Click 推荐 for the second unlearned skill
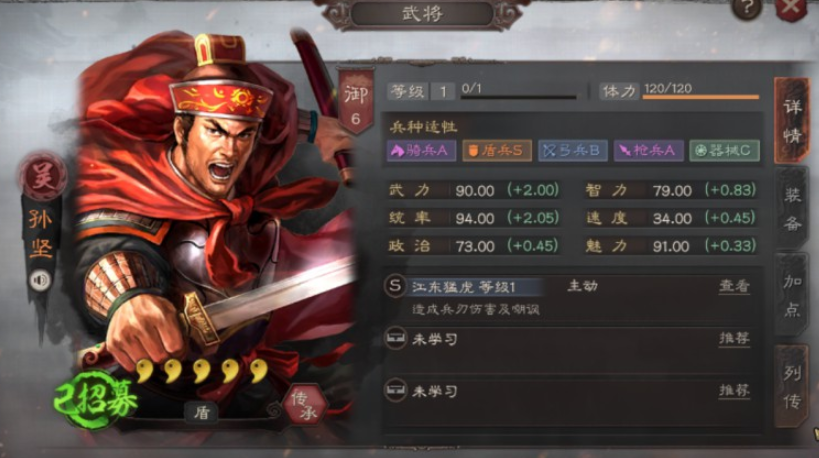The image size is (819, 458). [x=734, y=391]
